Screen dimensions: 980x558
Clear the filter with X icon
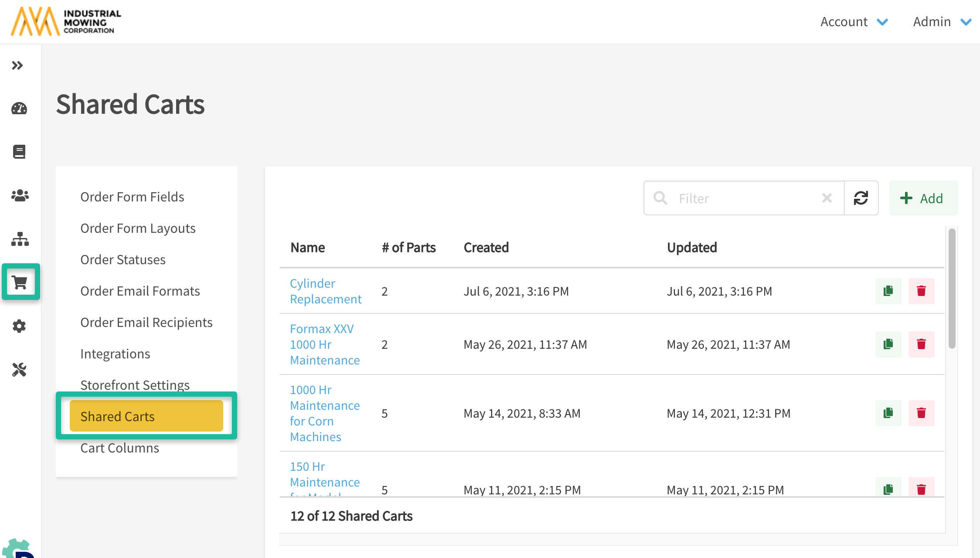(827, 198)
